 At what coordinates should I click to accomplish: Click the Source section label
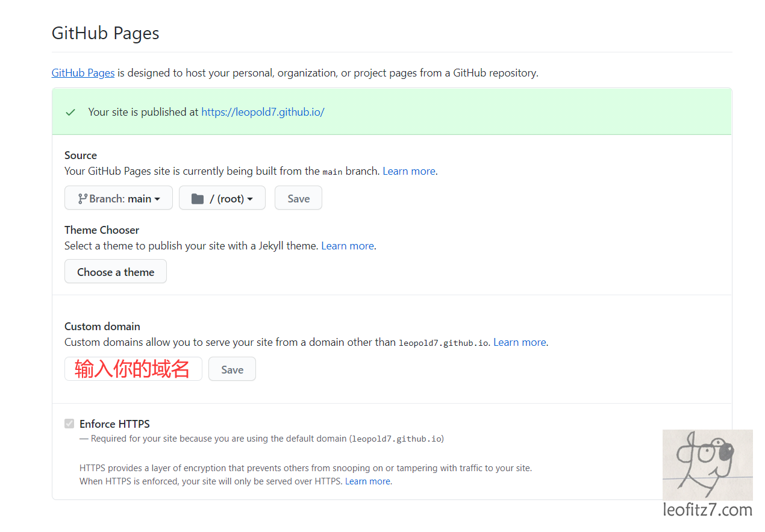coord(81,155)
